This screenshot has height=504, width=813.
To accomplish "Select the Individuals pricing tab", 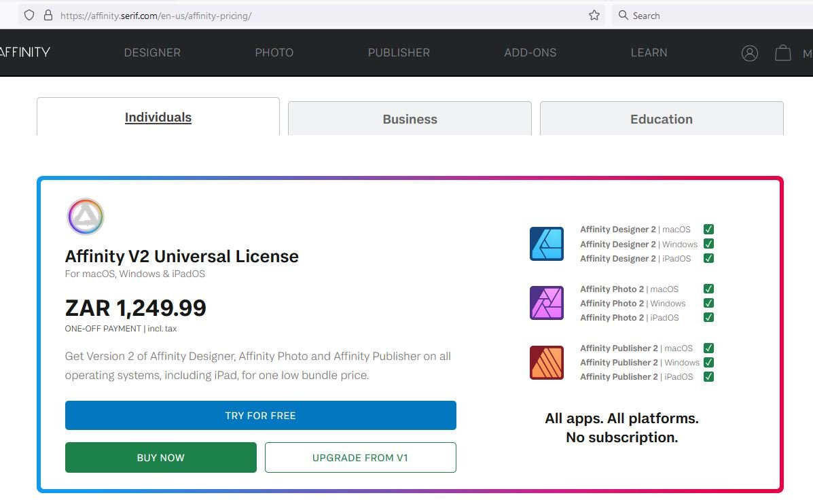I will [158, 117].
